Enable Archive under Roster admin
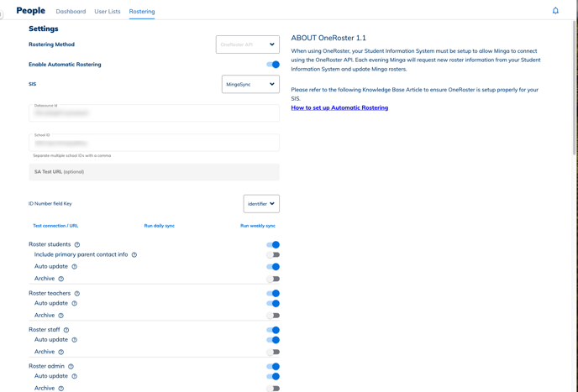This screenshot has height=392, width=578. (273, 389)
